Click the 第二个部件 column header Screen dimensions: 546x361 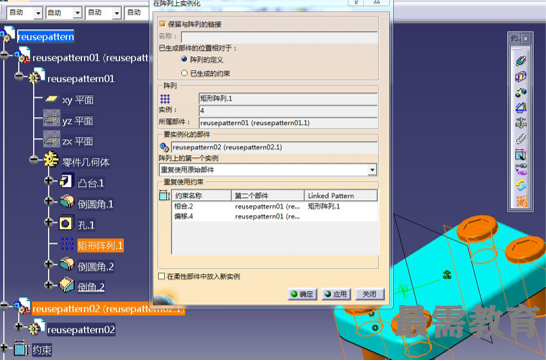pyautogui.click(x=268, y=196)
